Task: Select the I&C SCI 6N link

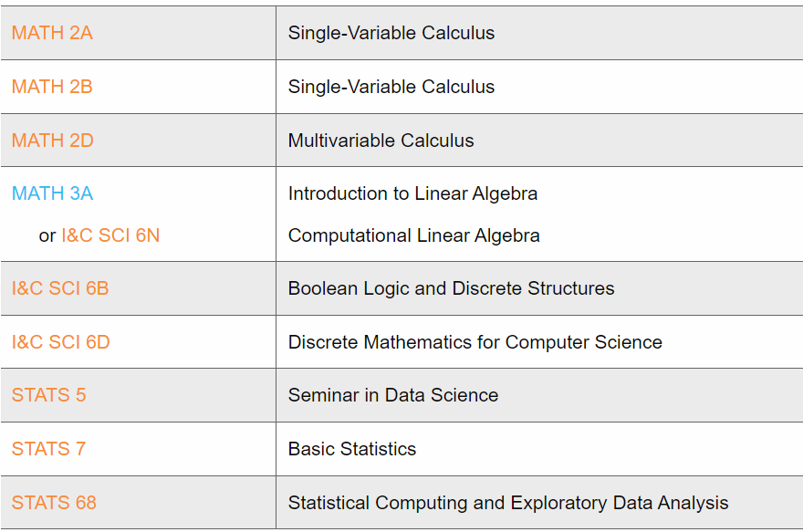Action: tap(110, 236)
